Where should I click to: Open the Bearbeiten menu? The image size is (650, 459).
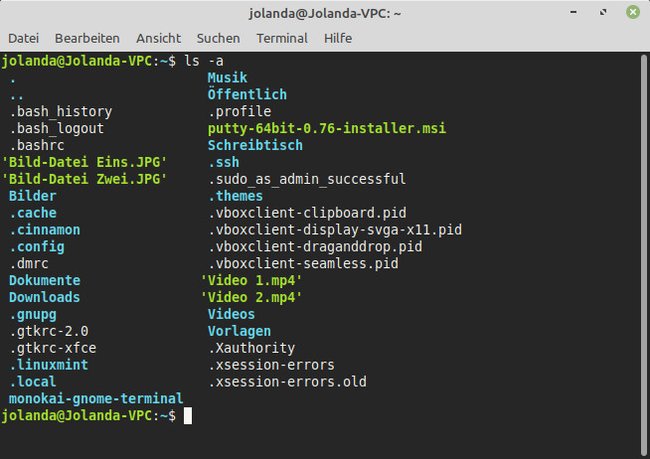pos(87,38)
